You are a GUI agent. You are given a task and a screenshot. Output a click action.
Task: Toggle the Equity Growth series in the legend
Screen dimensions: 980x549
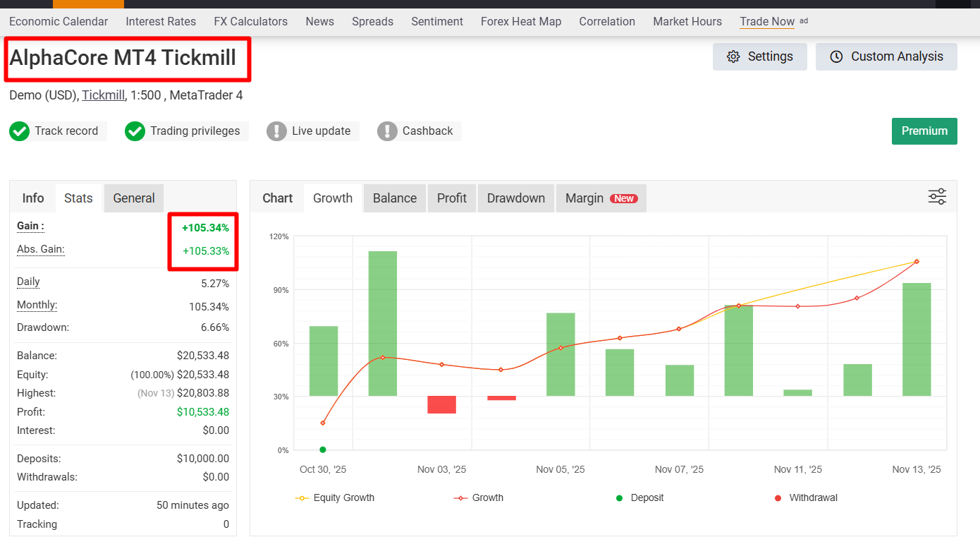(x=335, y=498)
